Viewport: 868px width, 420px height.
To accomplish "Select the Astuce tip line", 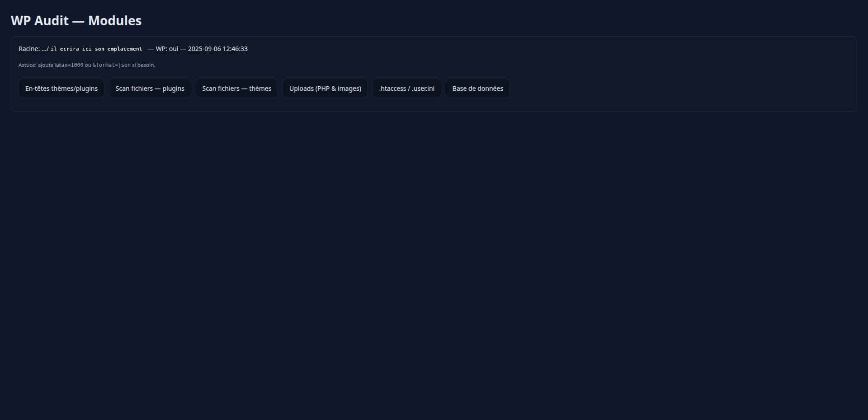I will (86, 65).
